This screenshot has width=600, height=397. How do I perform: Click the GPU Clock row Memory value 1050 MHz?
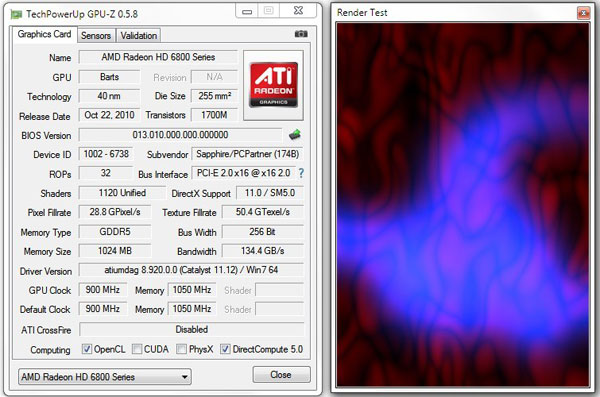click(x=192, y=290)
